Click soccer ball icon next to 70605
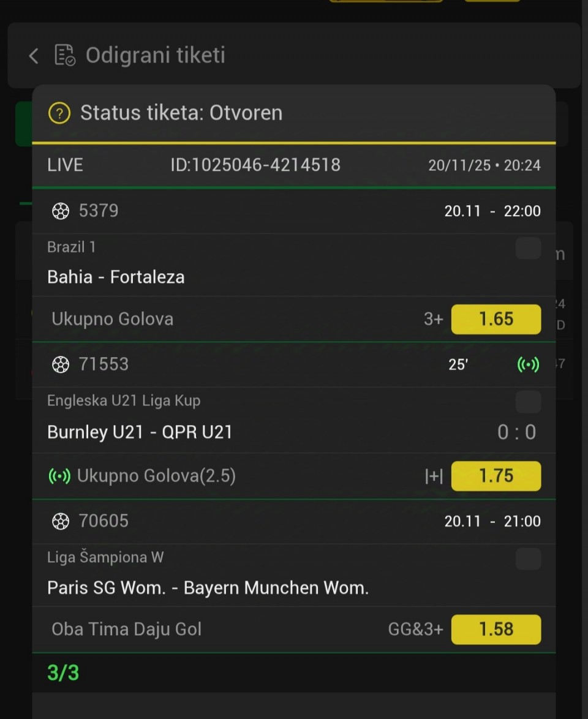Viewport: 588px width, 719px height. pos(61,522)
